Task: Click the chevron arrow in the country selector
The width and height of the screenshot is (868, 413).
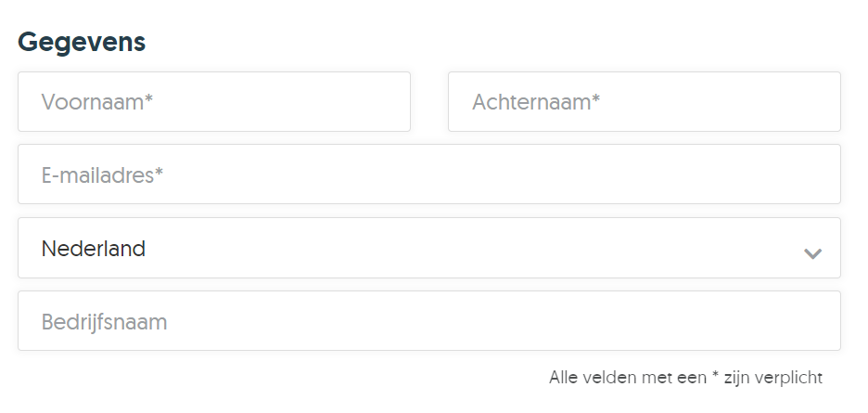Action: (x=812, y=252)
